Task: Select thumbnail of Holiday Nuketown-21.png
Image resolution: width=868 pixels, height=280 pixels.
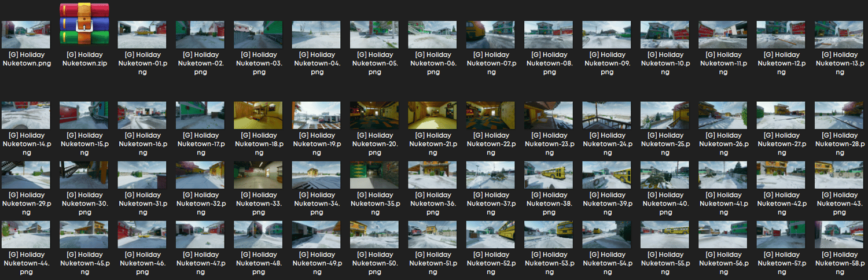Action: pyautogui.click(x=432, y=115)
